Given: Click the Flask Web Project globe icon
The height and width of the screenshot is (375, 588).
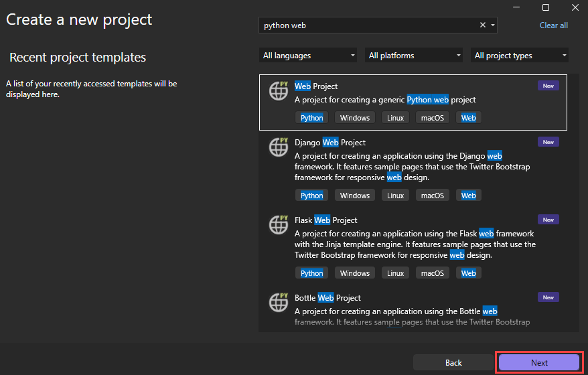Looking at the screenshot, I should pos(279,224).
